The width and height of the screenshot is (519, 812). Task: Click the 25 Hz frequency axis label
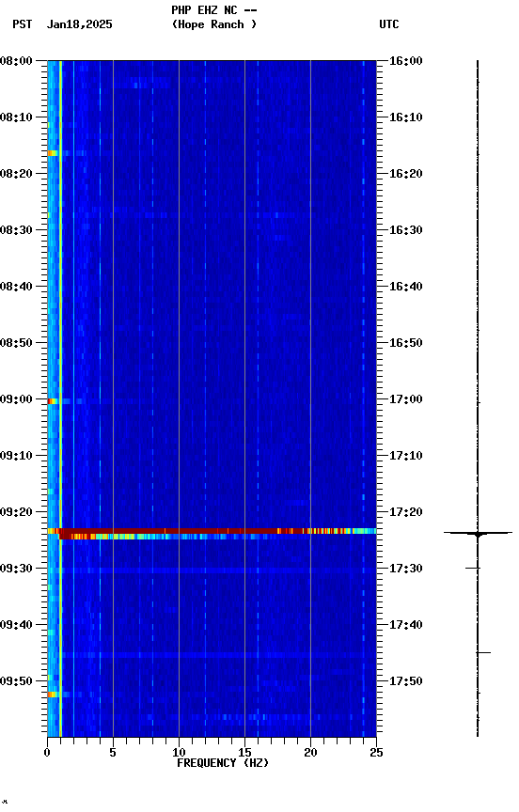point(376,753)
